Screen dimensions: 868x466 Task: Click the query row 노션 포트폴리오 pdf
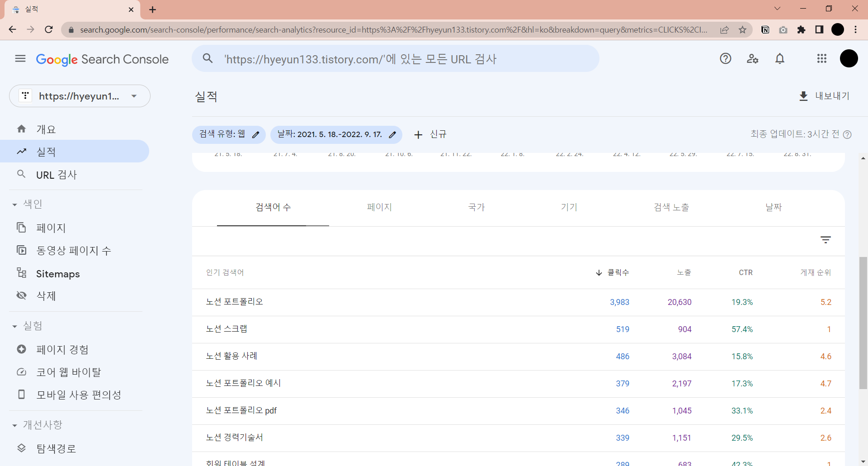(518, 411)
